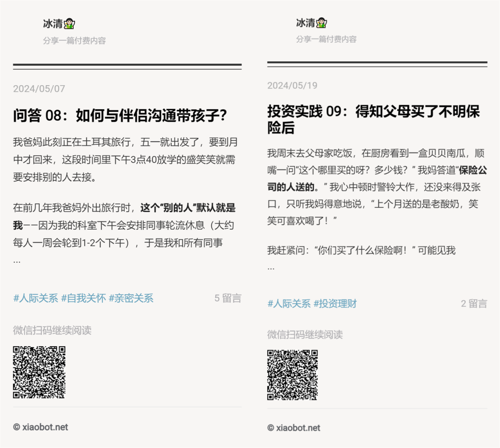Click 分享一篇付费内容 above the 2024/05/07 date

[74, 40]
